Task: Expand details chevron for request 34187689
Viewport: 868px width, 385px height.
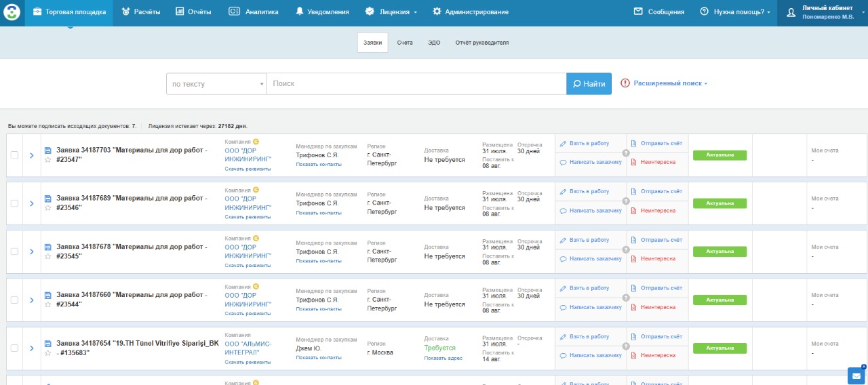Action: (x=31, y=203)
